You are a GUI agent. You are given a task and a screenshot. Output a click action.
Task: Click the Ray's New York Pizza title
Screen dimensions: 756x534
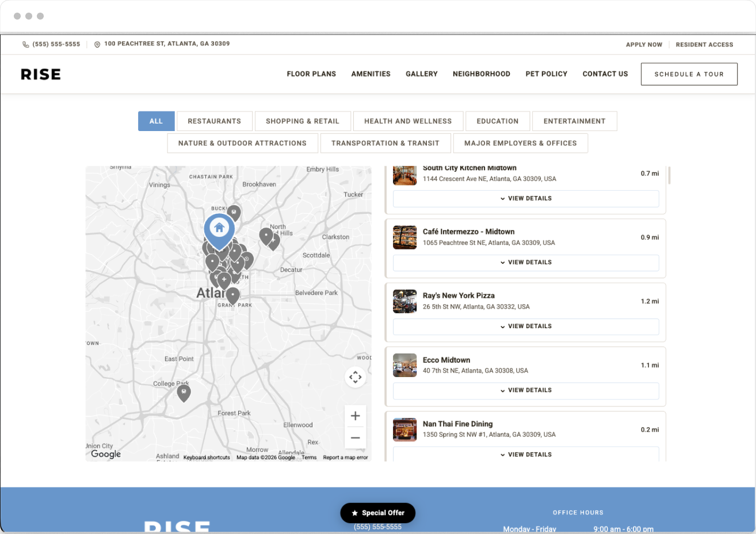pyautogui.click(x=459, y=295)
